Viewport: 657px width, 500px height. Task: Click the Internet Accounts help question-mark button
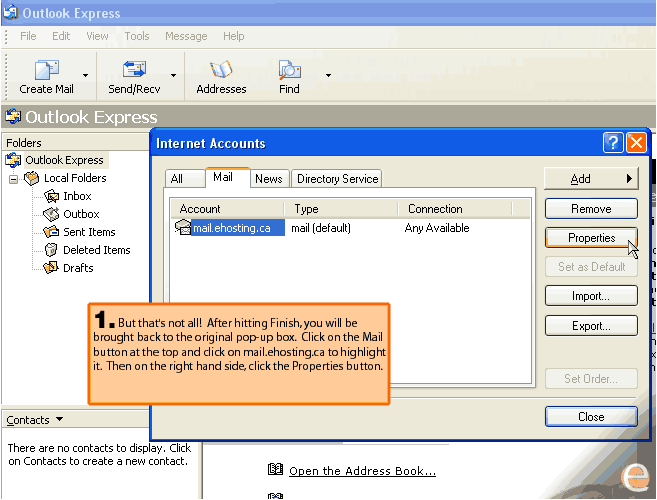[613, 143]
